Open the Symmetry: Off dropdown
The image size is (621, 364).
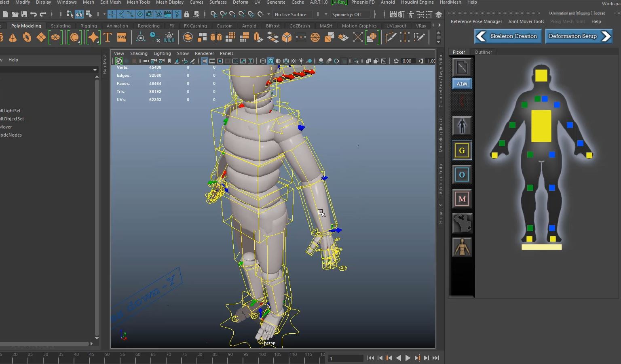pyautogui.click(x=350, y=15)
